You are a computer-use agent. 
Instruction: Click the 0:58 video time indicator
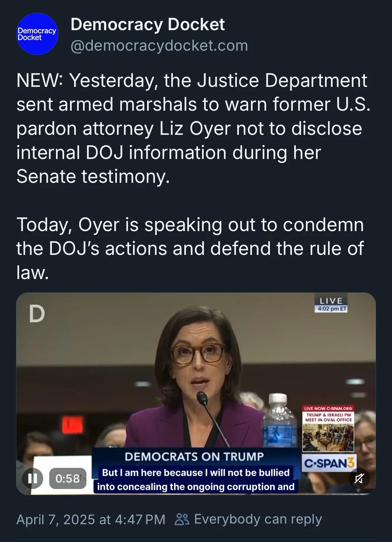click(68, 478)
